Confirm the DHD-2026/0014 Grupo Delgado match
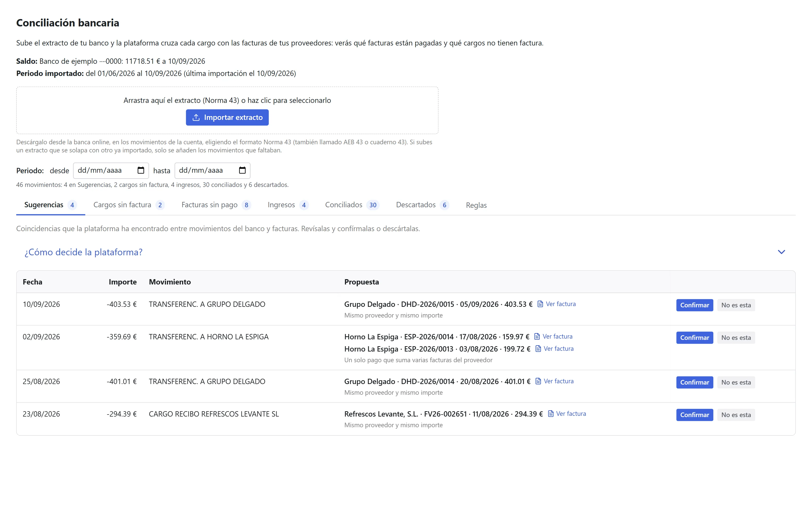812x508 pixels. (x=694, y=382)
